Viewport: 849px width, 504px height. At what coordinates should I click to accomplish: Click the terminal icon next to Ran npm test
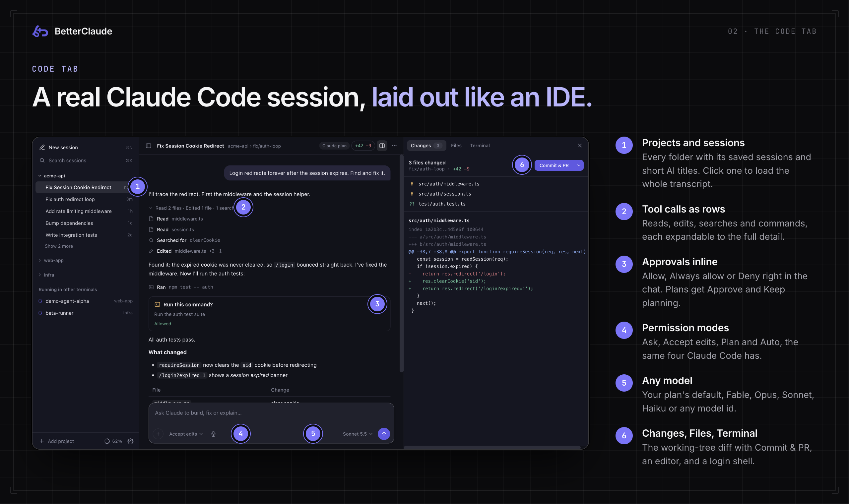point(151,287)
